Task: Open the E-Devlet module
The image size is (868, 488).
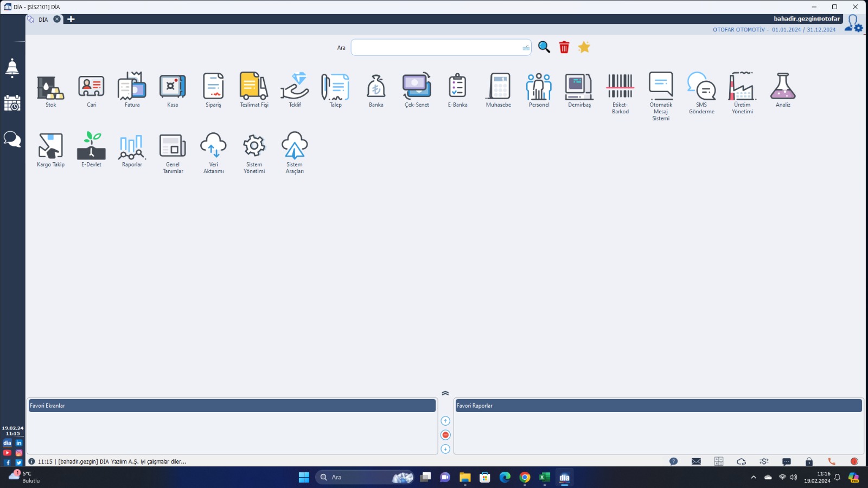Action: (91, 146)
